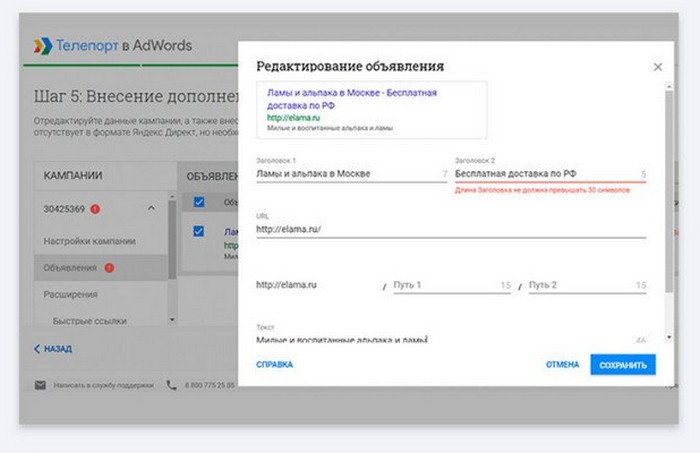The image size is (700, 453).
Task: Click the Заголовок 1 input field
Action: (351, 174)
